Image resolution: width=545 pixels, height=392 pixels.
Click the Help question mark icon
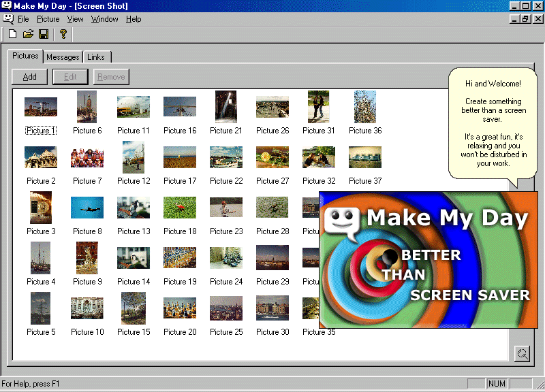pyautogui.click(x=63, y=34)
